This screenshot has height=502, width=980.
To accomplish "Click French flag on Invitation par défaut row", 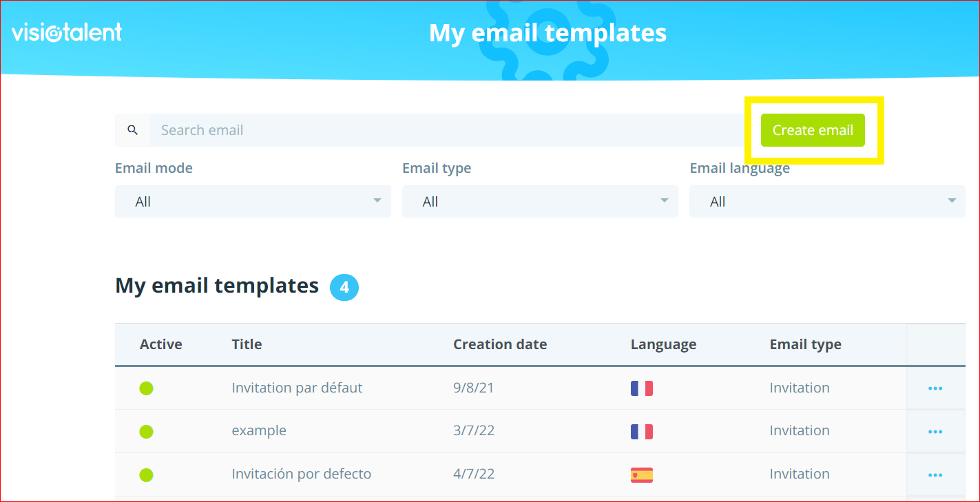I will coord(641,388).
